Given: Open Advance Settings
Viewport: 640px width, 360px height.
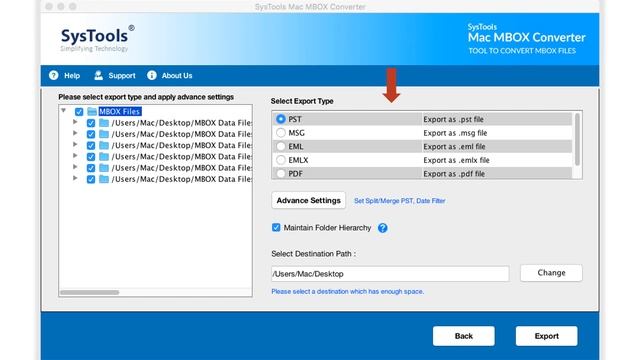Looking at the screenshot, I should pyautogui.click(x=309, y=200).
